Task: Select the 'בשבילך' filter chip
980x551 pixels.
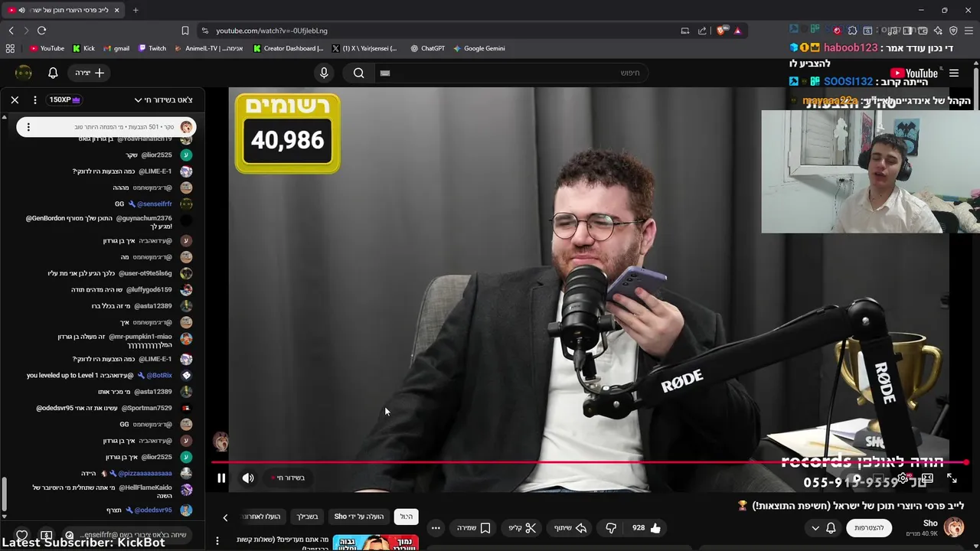Action: (307, 517)
